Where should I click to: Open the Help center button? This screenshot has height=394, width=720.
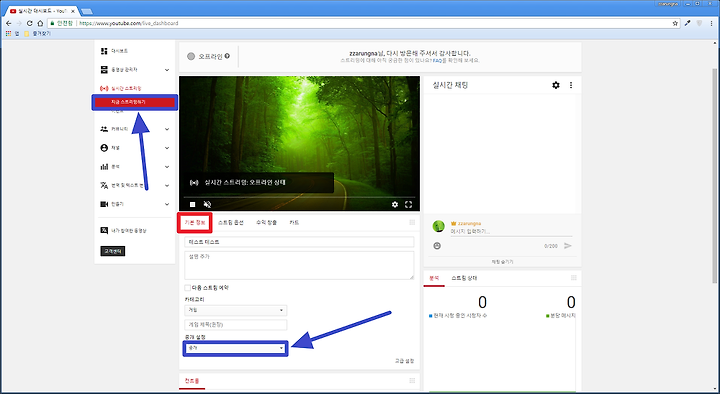pos(112,251)
